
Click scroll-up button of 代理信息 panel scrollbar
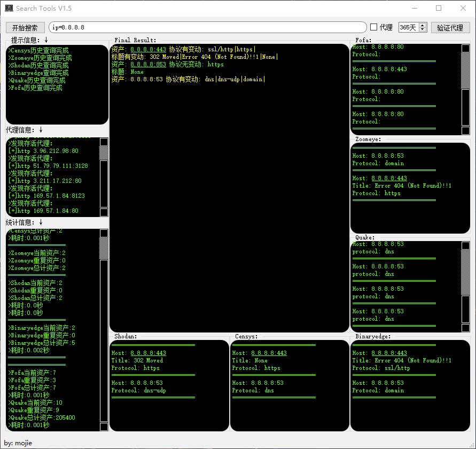[104, 142]
